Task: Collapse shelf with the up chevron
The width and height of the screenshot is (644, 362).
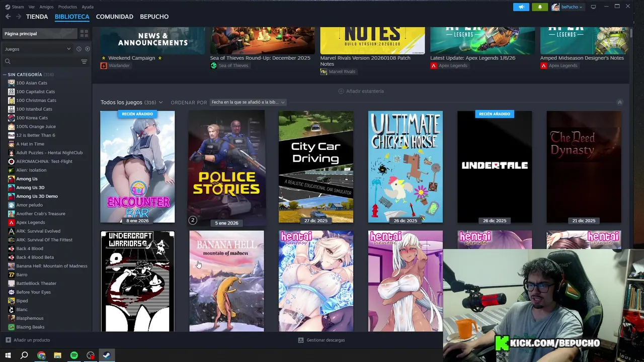Action: (619, 102)
